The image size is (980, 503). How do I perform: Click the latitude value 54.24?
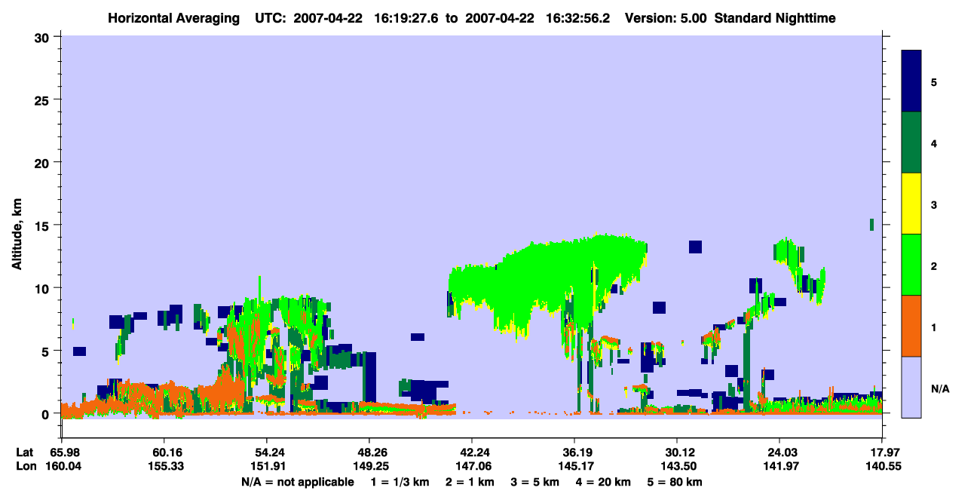(266, 452)
